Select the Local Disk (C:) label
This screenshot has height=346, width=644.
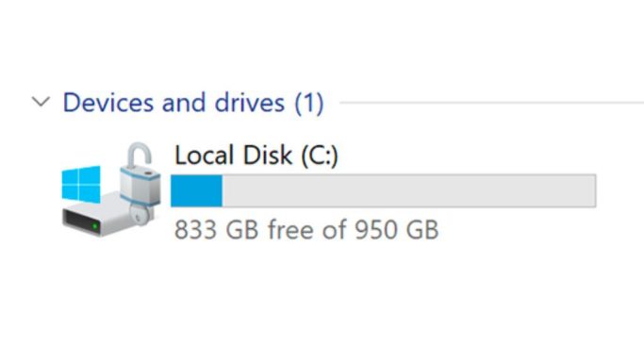tap(256, 156)
